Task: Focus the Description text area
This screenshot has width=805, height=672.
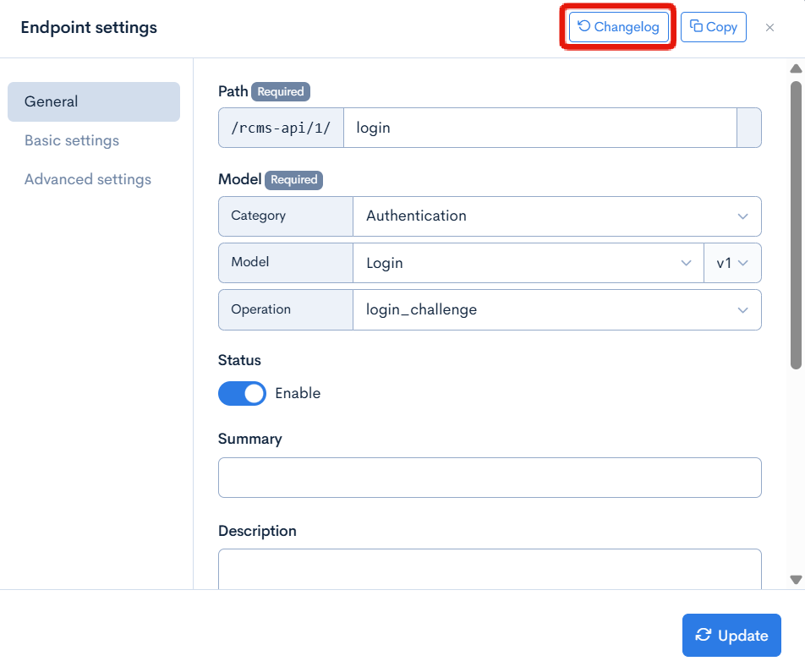Action: (490, 569)
